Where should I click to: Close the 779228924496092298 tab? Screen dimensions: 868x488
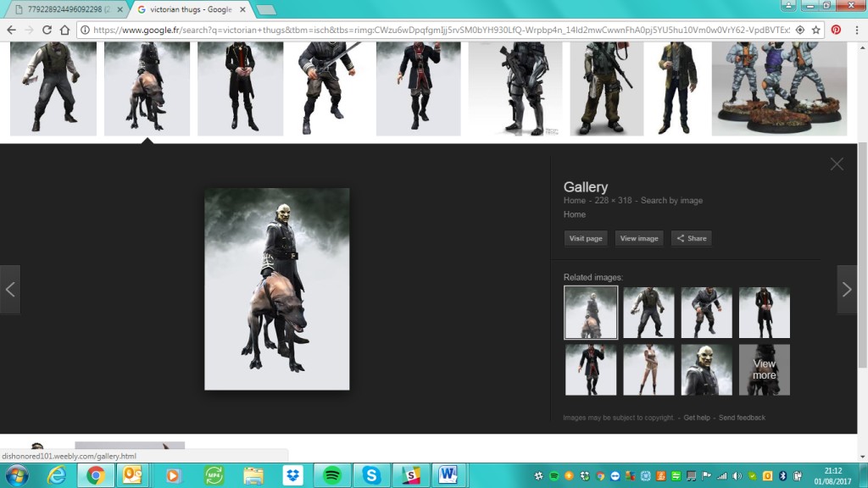120,9
